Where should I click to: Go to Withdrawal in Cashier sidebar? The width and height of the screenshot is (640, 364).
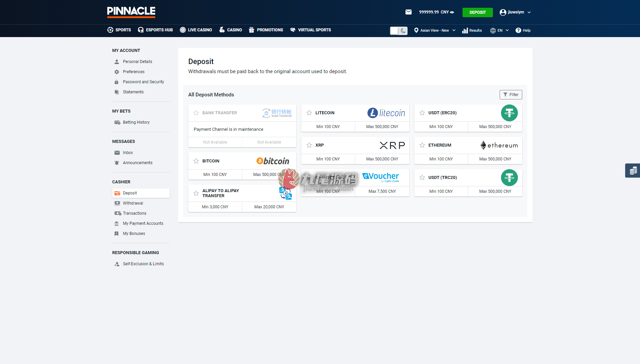point(133,203)
